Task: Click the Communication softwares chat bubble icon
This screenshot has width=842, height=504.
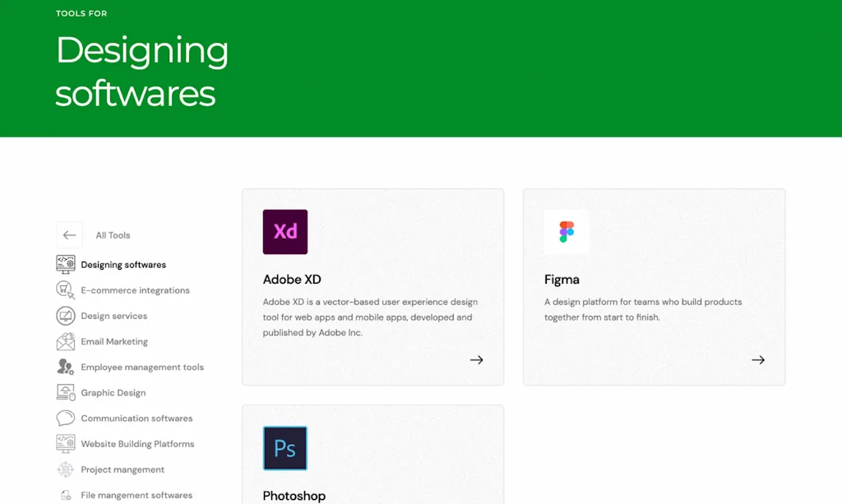Action: coord(66,418)
